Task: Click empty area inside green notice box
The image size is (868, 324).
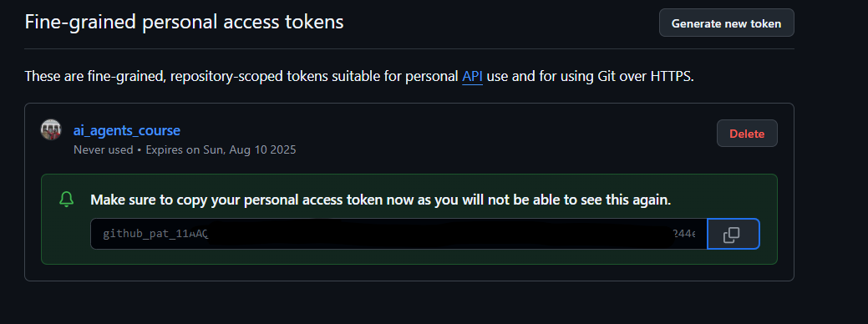Action: 409,257
